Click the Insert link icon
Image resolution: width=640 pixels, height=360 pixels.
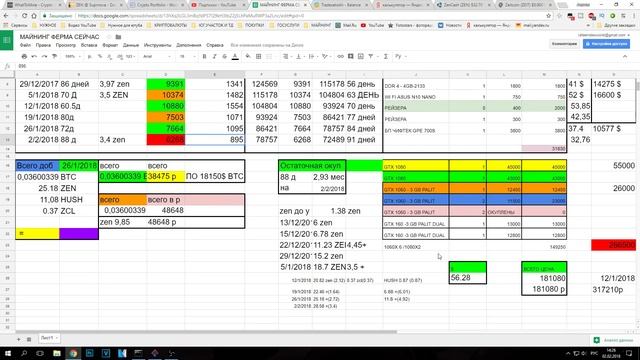(340, 56)
